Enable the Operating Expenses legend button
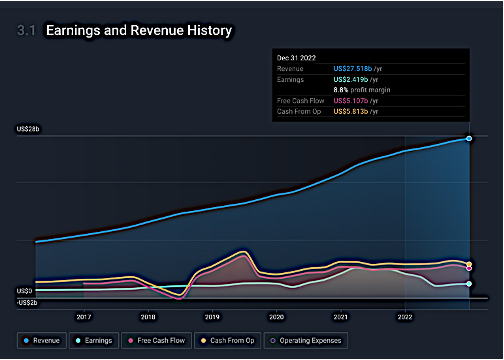This screenshot has height=360, width=504. [x=306, y=340]
